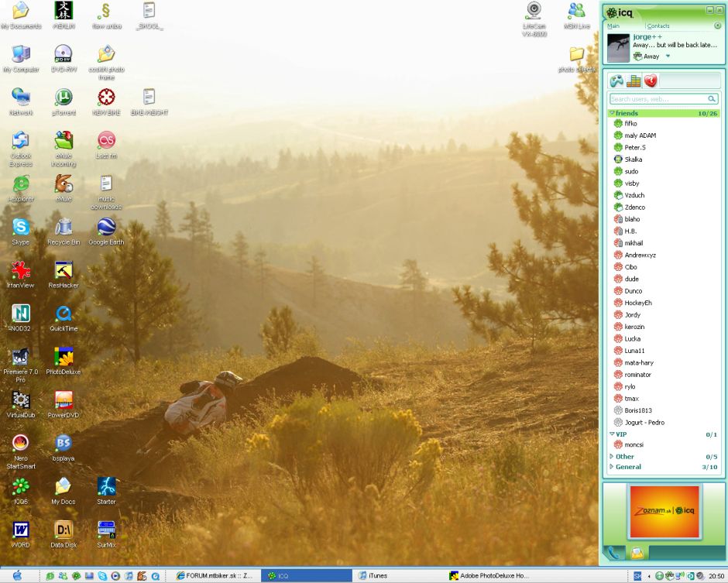Switch to the Contacts tab
This screenshot has height=583, width=728.
tap(658, 26)
